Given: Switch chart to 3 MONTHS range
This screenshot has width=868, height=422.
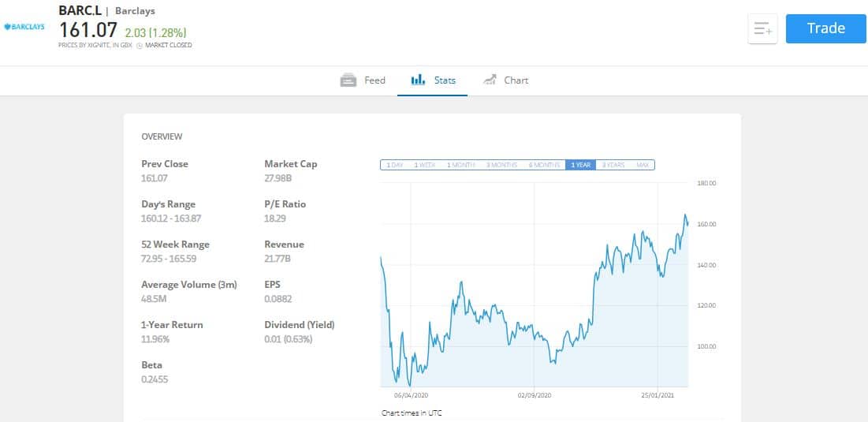Looking at the screenshot, I should [x=501, y=165].
